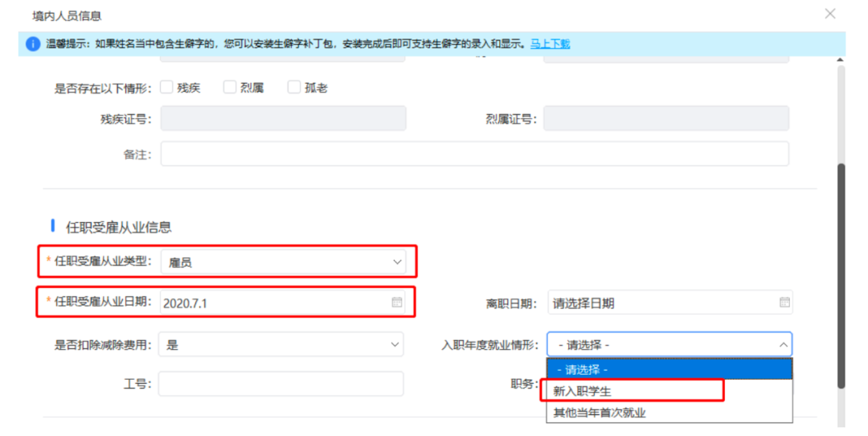Check the 残疾 checkbox
The height and width of the screenshot is (436, 868).
click(x=166, y=87)
